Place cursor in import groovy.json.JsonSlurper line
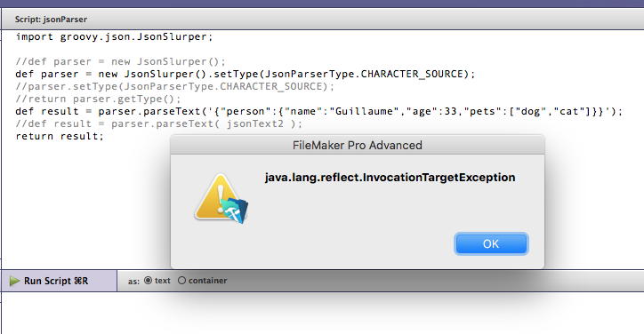 point(114,37)
